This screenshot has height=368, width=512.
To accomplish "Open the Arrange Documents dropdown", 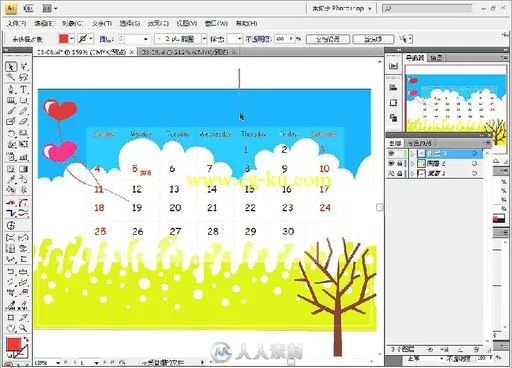I will [50, 8].
